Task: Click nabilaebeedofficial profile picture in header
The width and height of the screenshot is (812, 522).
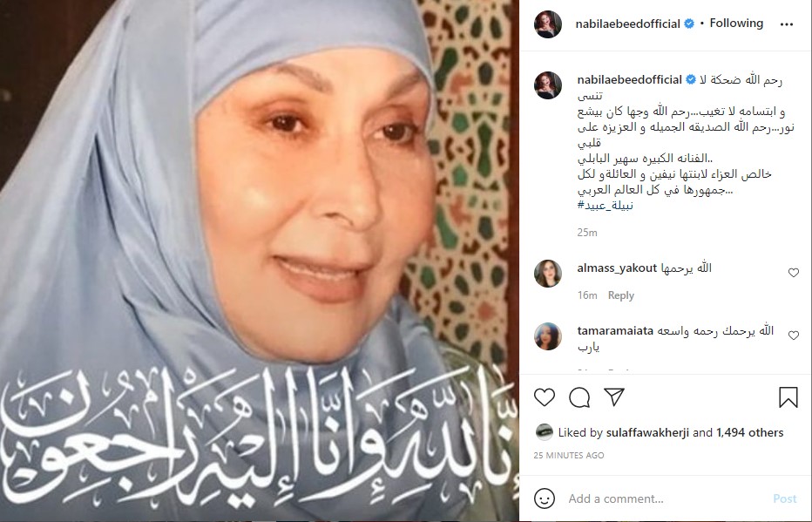Action: tap(548, 24)
